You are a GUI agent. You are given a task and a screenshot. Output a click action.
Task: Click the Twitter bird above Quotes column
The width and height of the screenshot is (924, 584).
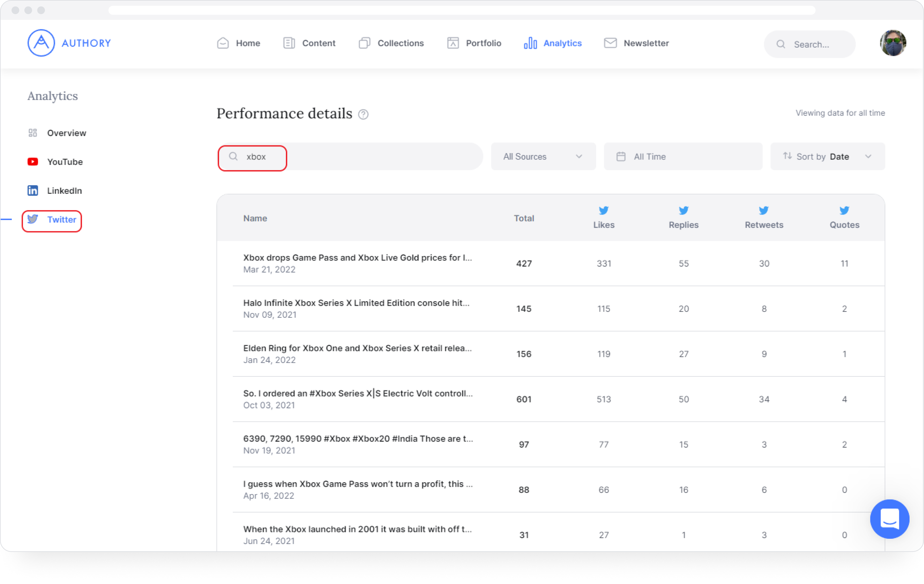pos(844,210)
